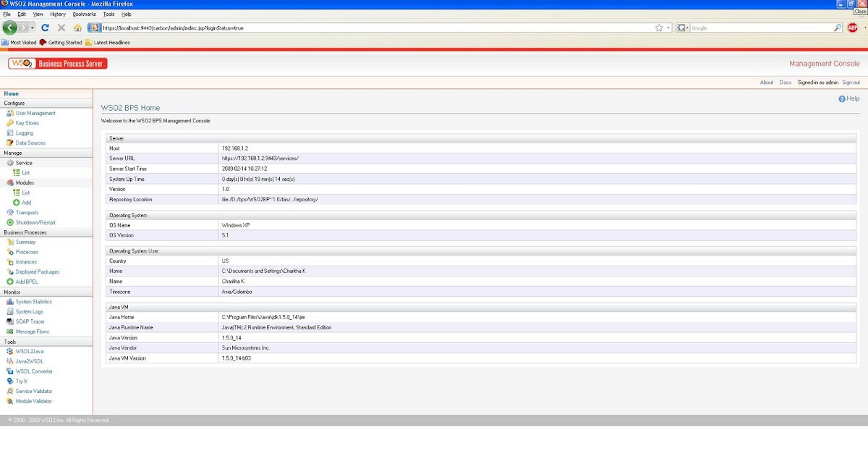Click the WSO2 Business Process Server logo
The image size is (868, 456).
point(58,64)
